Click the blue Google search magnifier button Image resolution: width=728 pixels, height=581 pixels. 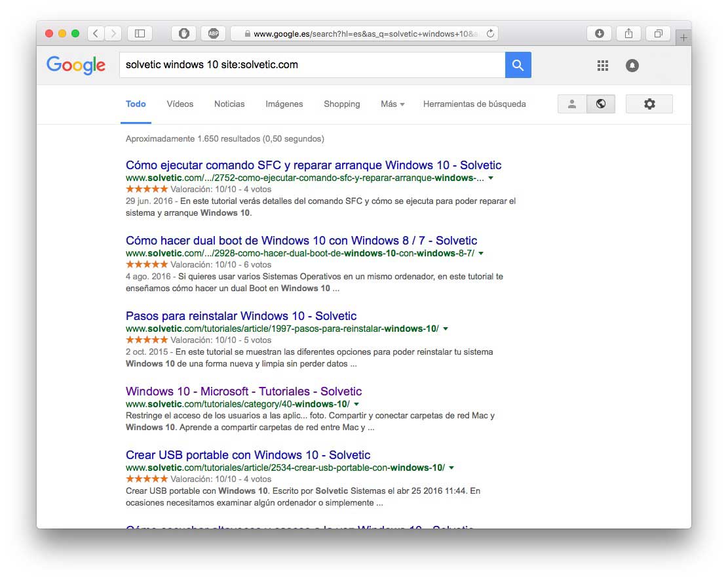518,65
